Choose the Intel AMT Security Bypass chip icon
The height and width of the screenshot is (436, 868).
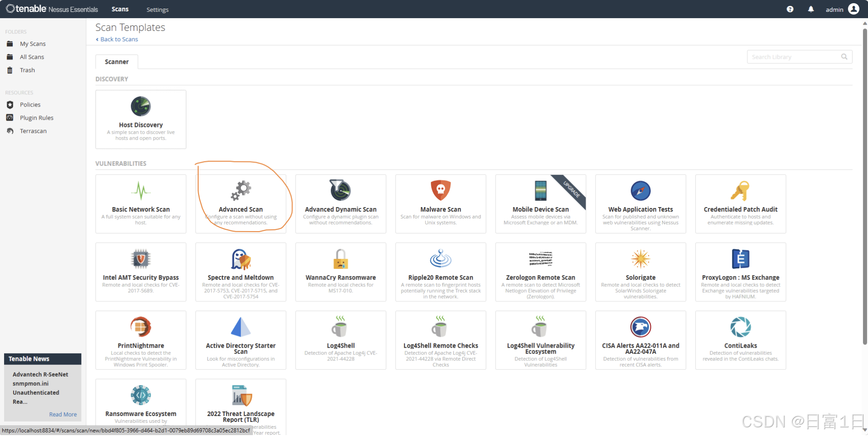141,259
